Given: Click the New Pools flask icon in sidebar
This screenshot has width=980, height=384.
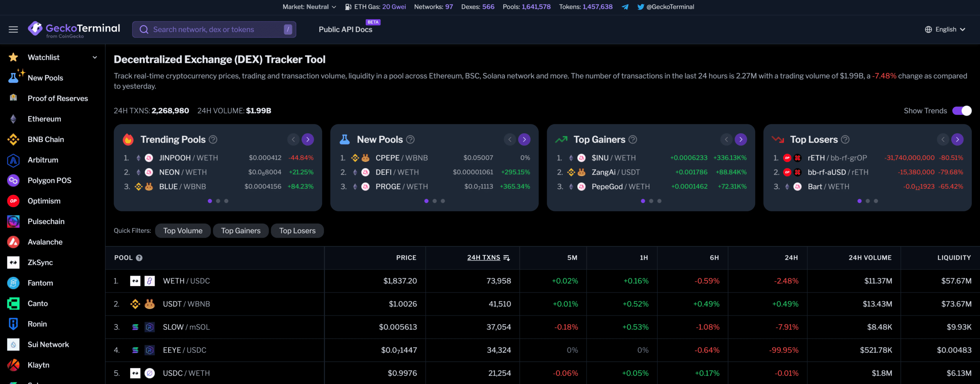Looking at the screenshot, I should (13, 78).
